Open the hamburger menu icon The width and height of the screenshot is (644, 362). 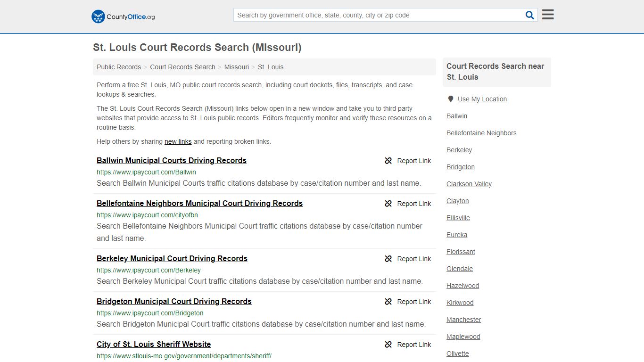(548, 15)
